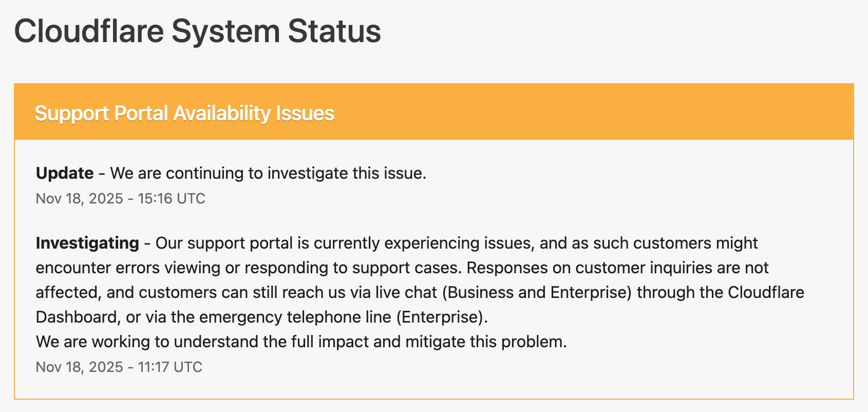Click the Cloudflare System Status page heading
Image resolution: width=868 pixels, height=412 pixels.
point(197,31)
